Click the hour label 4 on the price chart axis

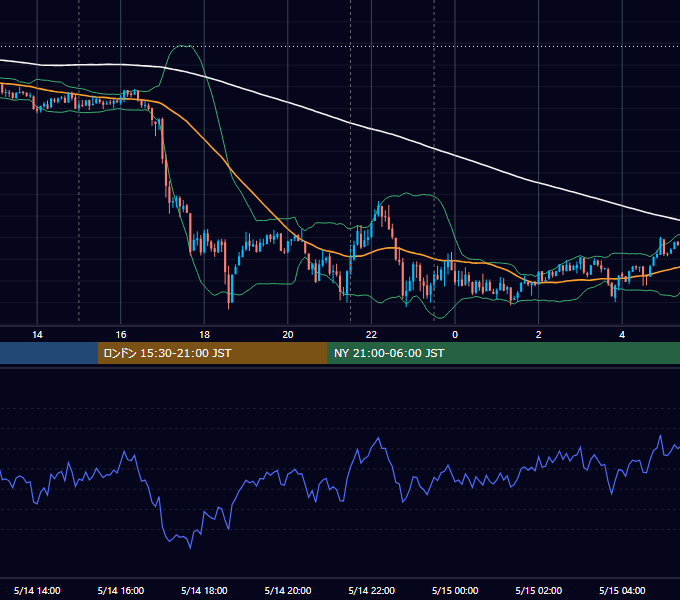622,335
